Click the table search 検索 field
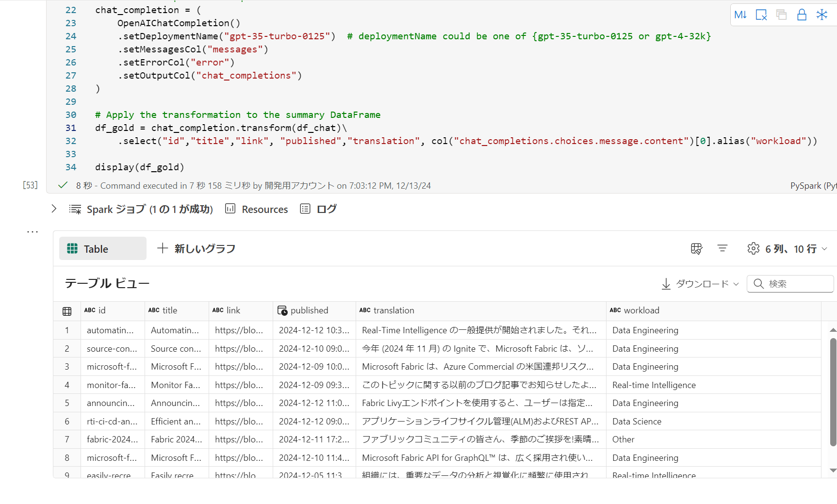Image resolution: width=837 pixels, height=504 pixels. tap(790, 284)
